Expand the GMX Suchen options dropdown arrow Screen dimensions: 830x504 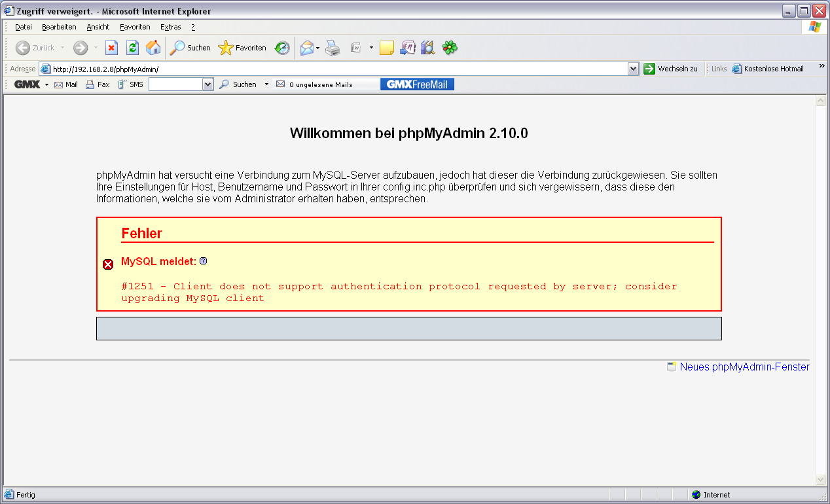point(266,84)
